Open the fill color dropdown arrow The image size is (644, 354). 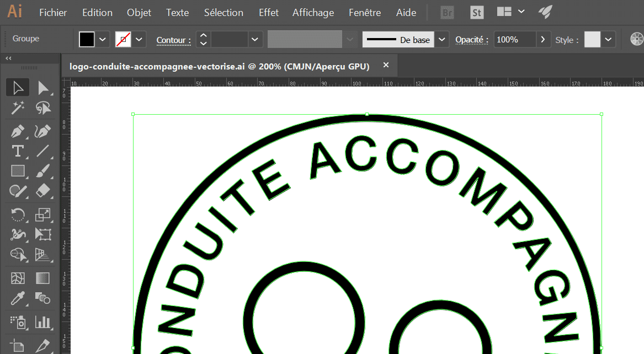[103, 40]
